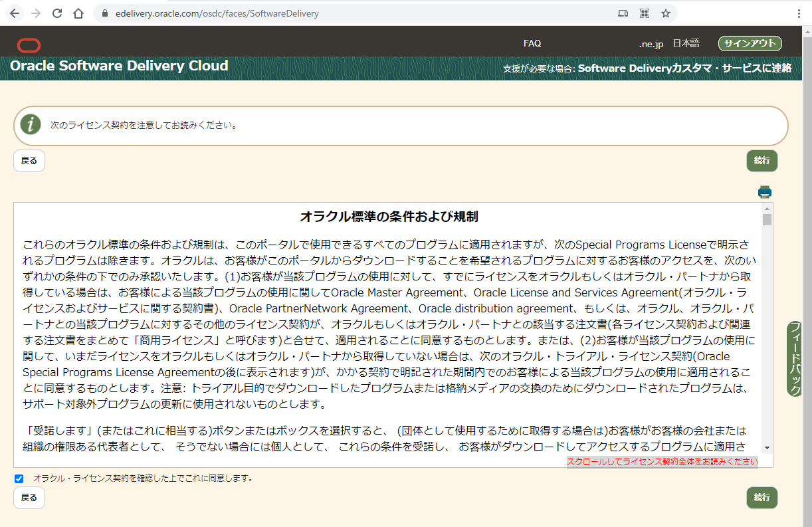This screenshot has width=812, height=527.
Task: Click the bottom 続行 button
Action: pos(761,497)
